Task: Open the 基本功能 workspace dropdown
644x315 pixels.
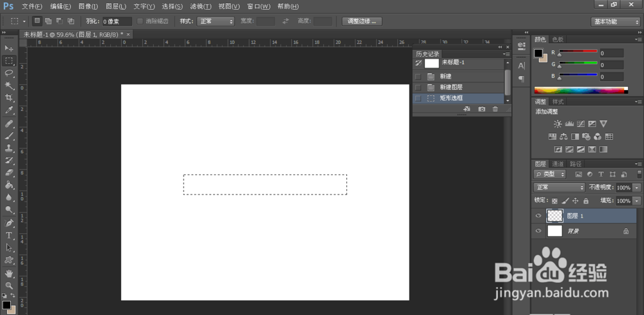Action: [616, 21]
